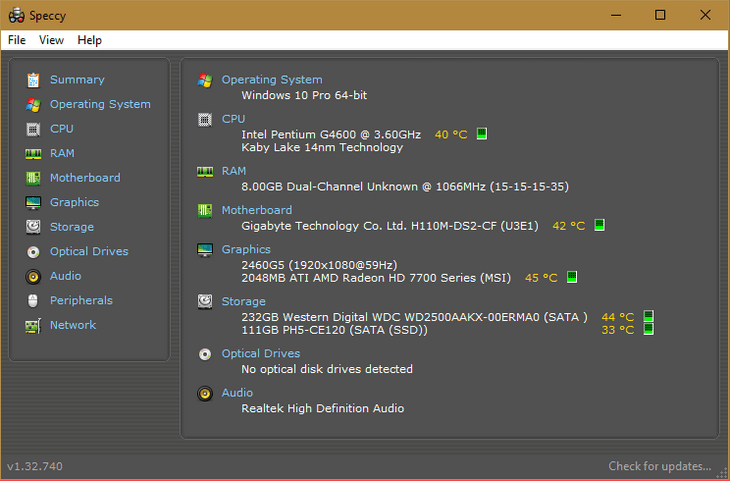Open the Help menu
This screenshot has height=483, width=731.
[x=90, y=40]
